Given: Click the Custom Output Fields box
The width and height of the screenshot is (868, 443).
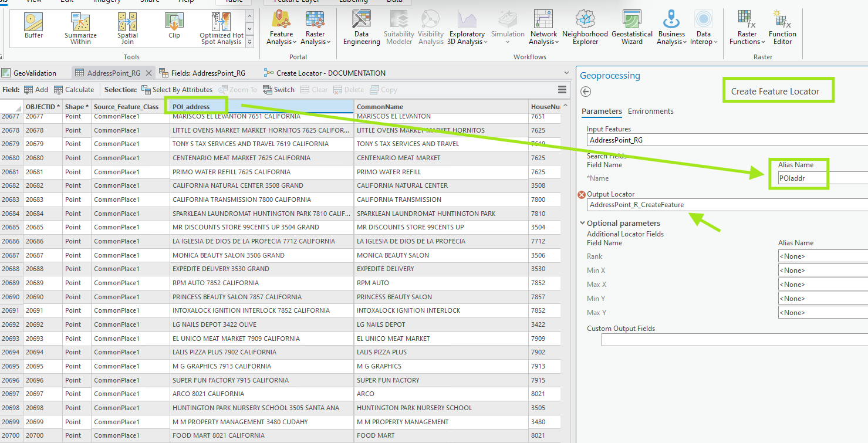Looking at the screenshot, I should pos(735,340).
